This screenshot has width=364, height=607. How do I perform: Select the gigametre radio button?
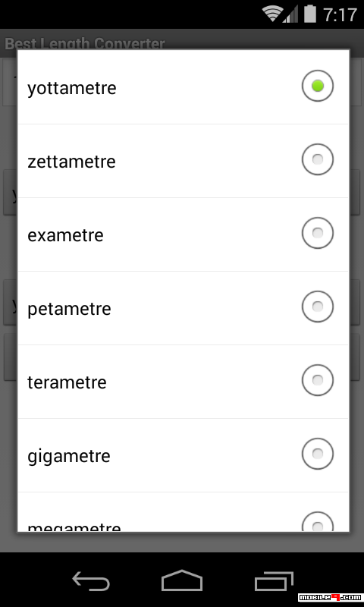[x=317, y=453]
